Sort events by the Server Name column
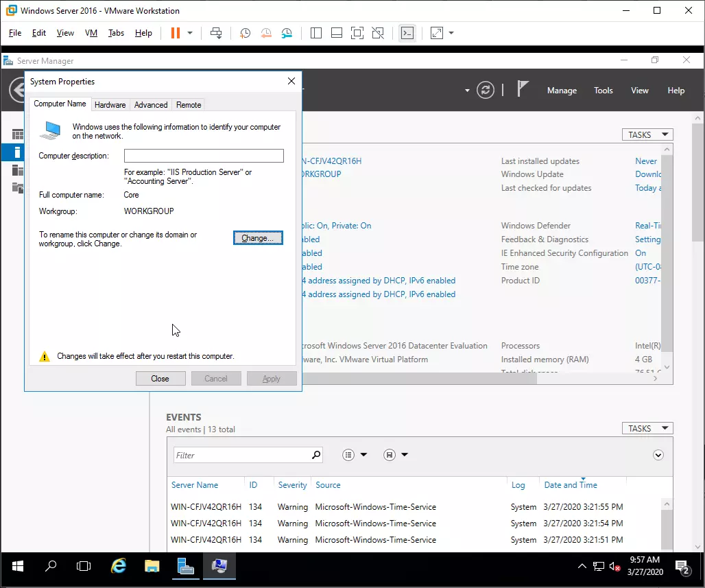This screenshot has height=588, width=705. (x=195, y=485)
